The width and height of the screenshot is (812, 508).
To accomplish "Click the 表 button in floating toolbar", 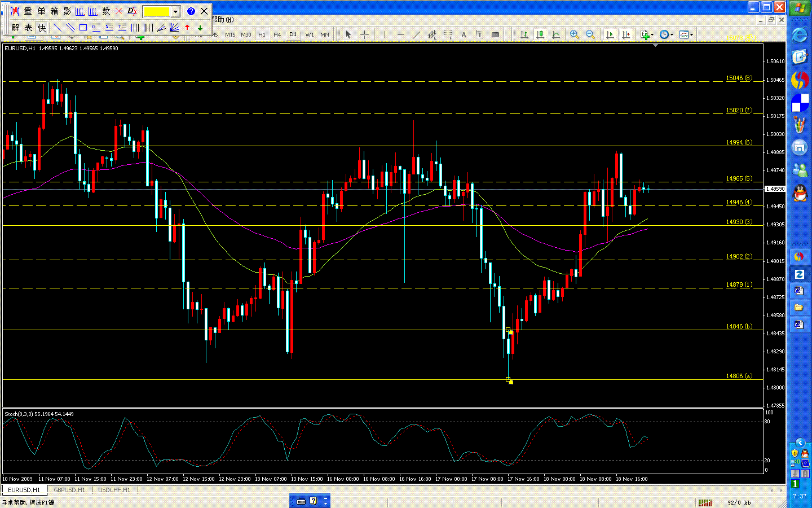I will 28,28.
